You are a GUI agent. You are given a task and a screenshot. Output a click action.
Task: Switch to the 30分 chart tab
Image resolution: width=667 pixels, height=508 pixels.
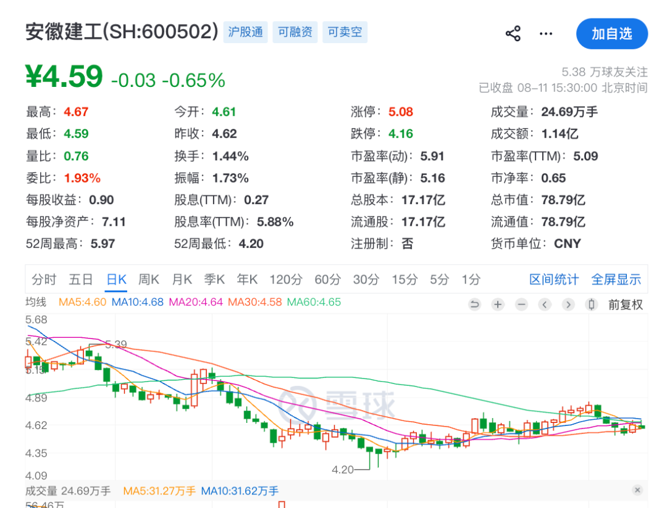pos(366,280)
